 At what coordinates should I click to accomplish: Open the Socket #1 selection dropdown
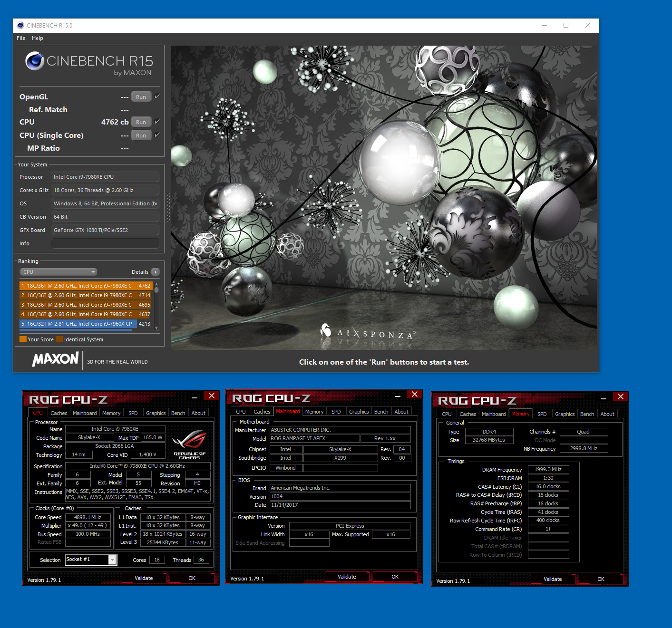[112, 560]
